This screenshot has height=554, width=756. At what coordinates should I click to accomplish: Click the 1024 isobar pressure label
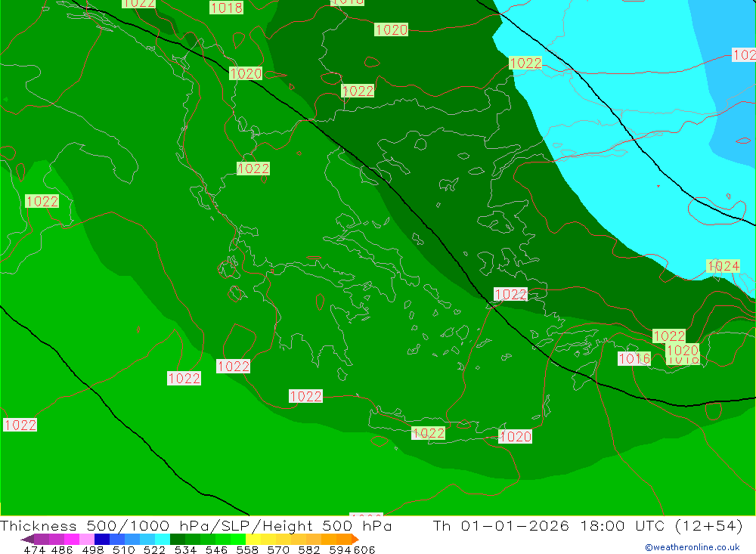723,266
